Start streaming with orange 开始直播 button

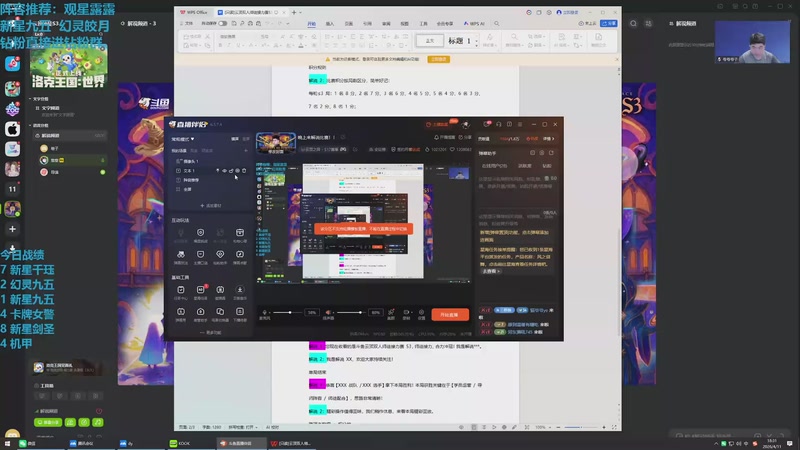(449, 314)
